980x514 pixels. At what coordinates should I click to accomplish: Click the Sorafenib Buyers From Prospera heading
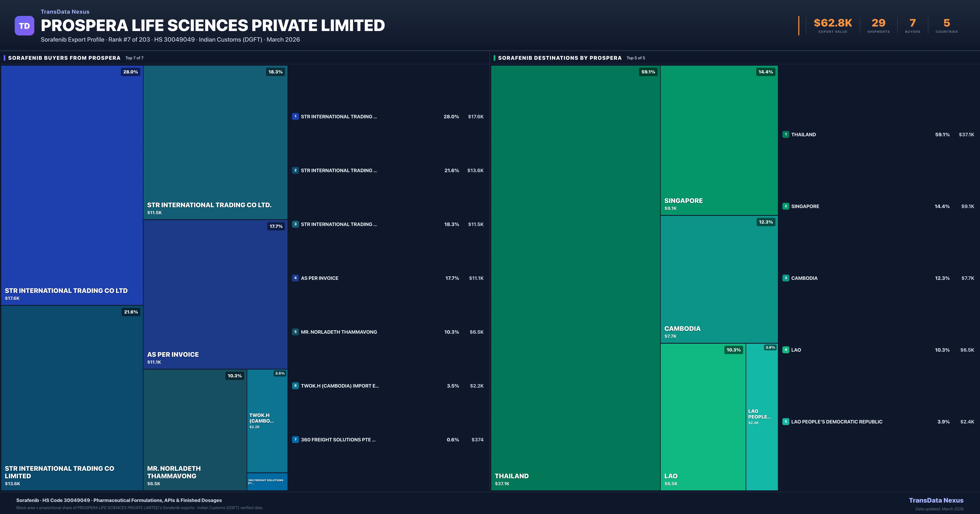(64, 58)
